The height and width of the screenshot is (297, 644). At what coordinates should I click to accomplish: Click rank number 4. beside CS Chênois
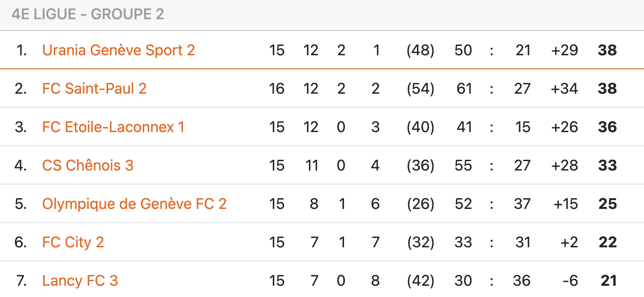[21, 165]
